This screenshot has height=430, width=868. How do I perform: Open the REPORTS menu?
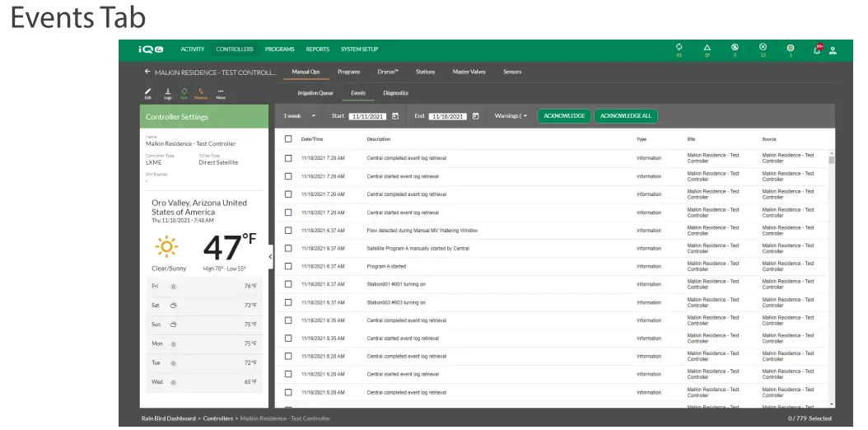pyautogui.click(x=318, y=49)
